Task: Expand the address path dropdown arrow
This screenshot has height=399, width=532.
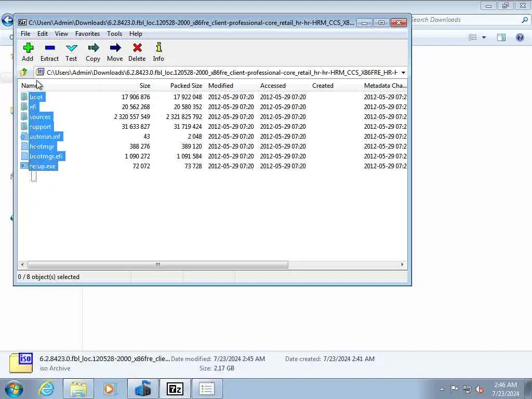Action: pyautogui.click(x=403, y=73)
